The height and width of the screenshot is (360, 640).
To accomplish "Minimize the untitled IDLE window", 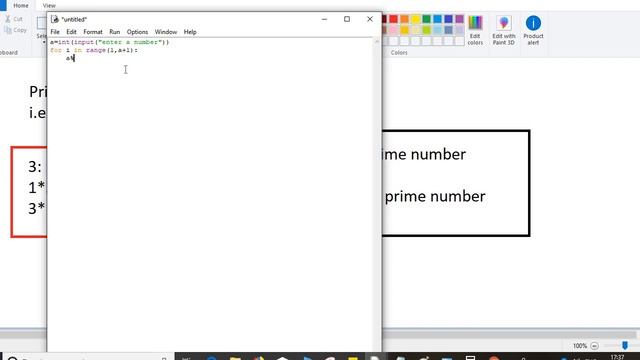I will coord(324,19).
